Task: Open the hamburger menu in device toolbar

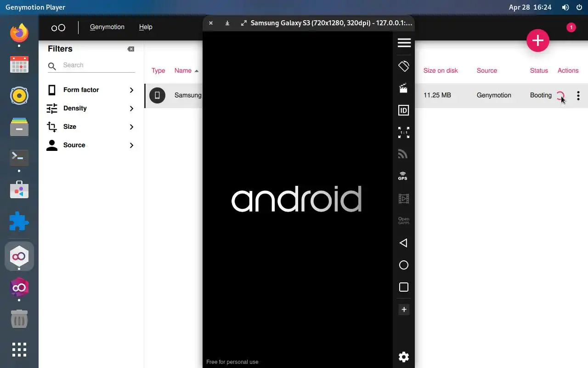Action: coord(404,43)
